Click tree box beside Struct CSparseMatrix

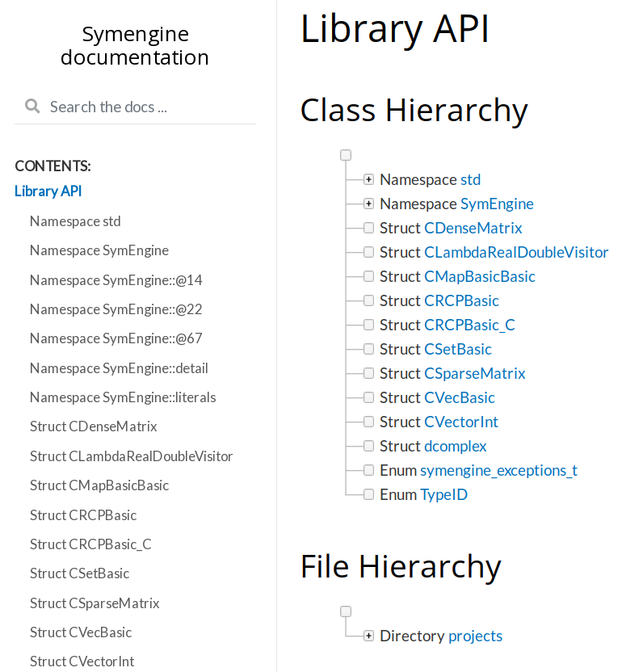[x=368, y=373]
